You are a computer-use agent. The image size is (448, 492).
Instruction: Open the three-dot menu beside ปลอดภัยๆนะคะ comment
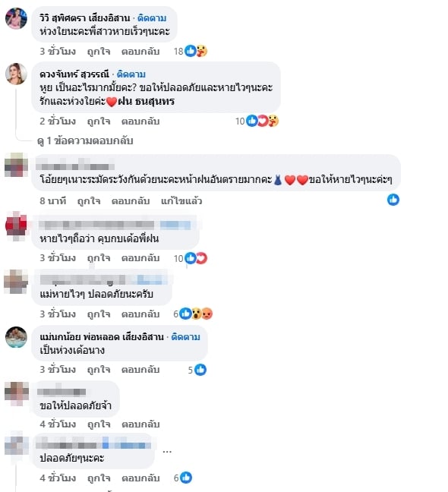pos(167,452)
